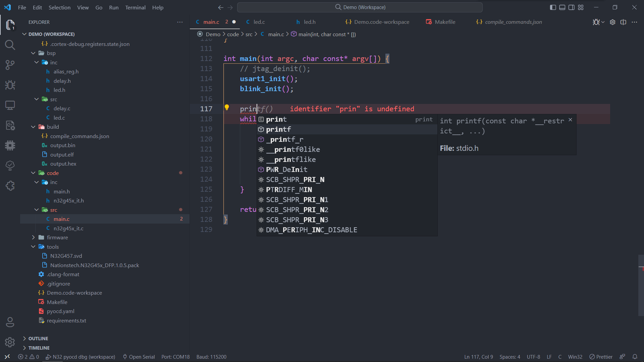Screen dimensions: 644x362
Task: Click the Run menu in menu bar
Action: click(x=114, y=7)
